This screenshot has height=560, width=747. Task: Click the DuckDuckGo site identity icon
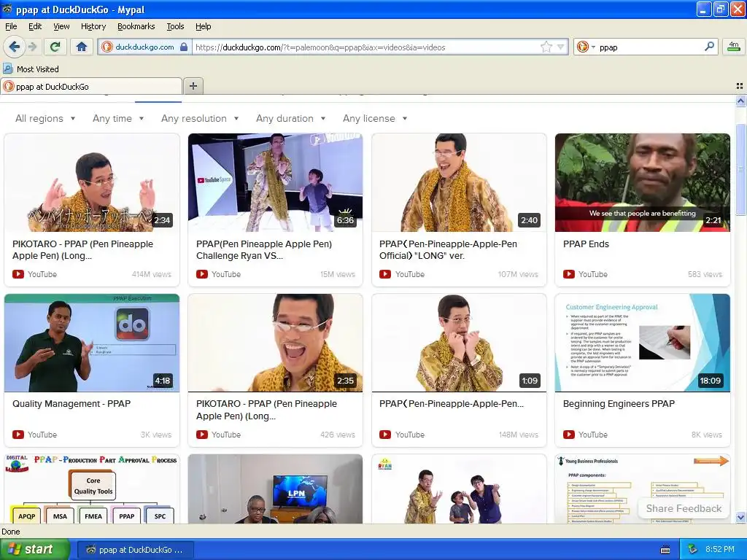(107, 47)
